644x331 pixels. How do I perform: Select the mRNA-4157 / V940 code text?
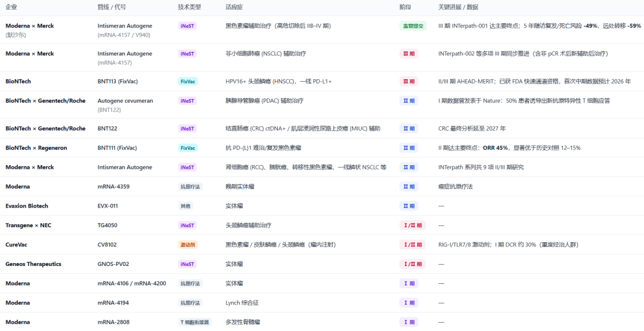123,35
